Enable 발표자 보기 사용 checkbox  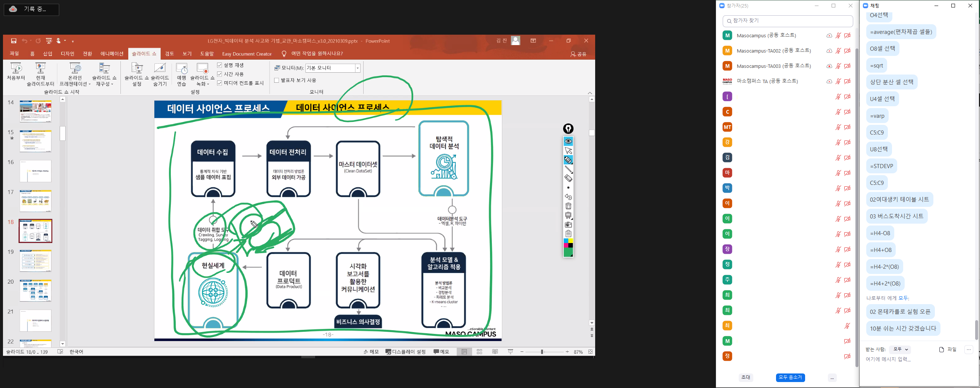tap(277, 80)
